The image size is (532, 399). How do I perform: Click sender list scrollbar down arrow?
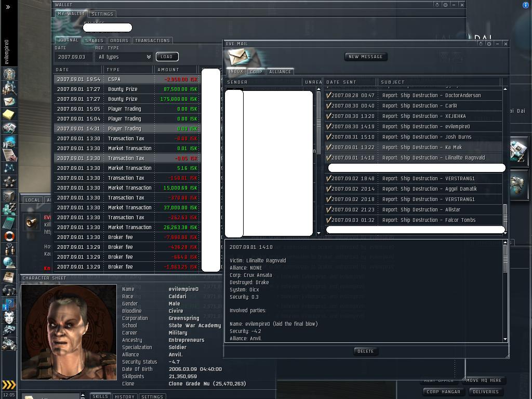pos(318,233)
